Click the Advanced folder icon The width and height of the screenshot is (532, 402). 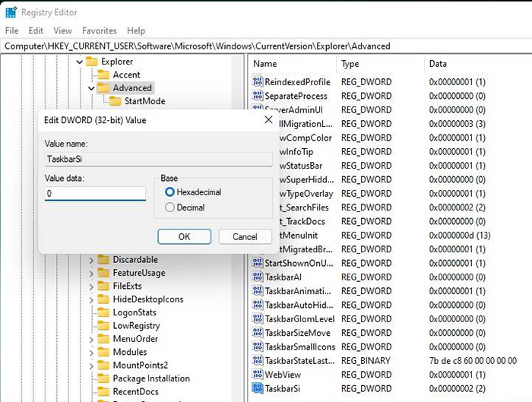point(103,88)
